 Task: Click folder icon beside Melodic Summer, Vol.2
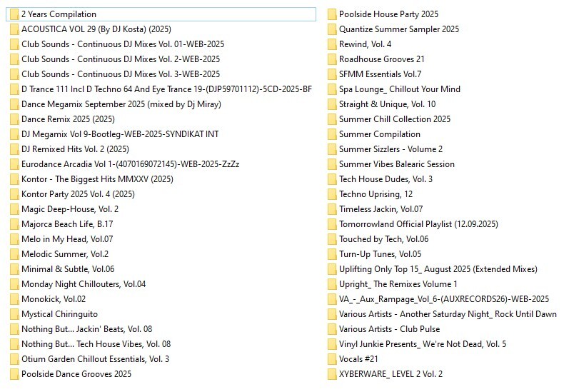tap(14, 254)
